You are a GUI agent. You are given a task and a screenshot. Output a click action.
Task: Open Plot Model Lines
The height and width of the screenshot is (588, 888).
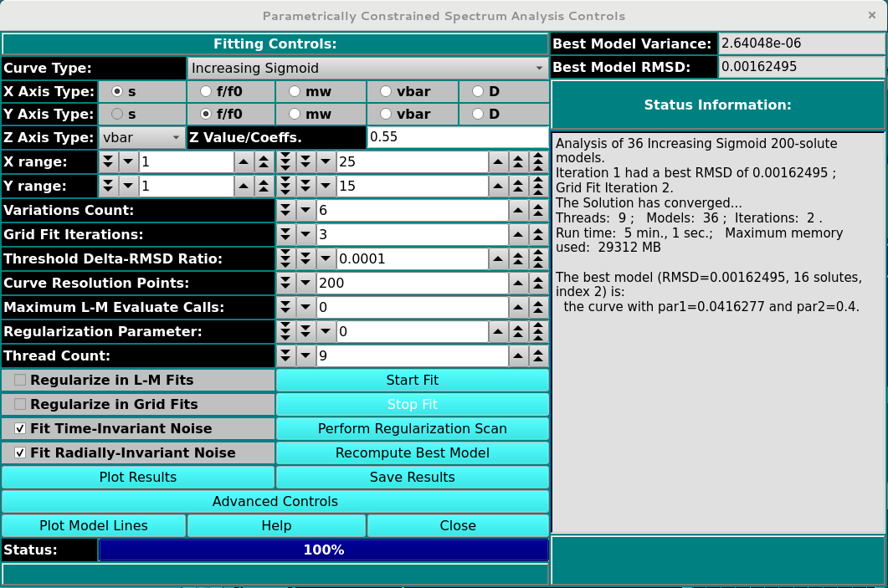click(95, 525)
